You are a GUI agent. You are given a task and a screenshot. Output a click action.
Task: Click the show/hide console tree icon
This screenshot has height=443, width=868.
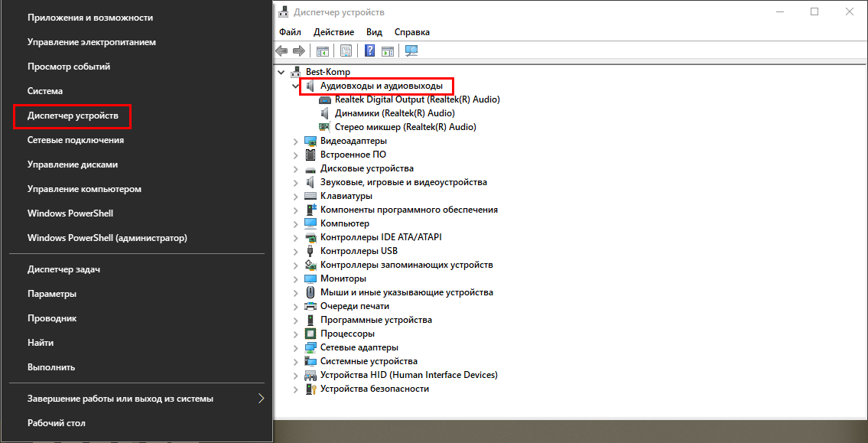[323, 51]
